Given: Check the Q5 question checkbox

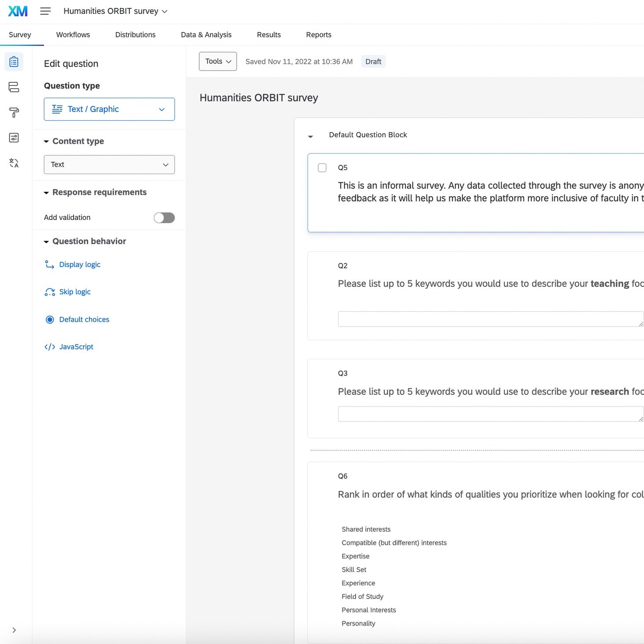Looking at the screenshot, I should 322,168.
